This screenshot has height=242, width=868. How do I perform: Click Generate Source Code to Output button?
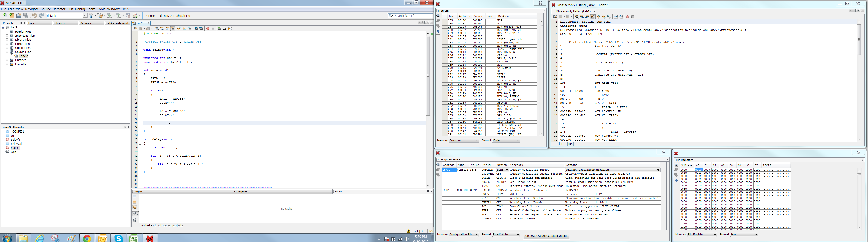pyautogui.click(x=546, y=236)
